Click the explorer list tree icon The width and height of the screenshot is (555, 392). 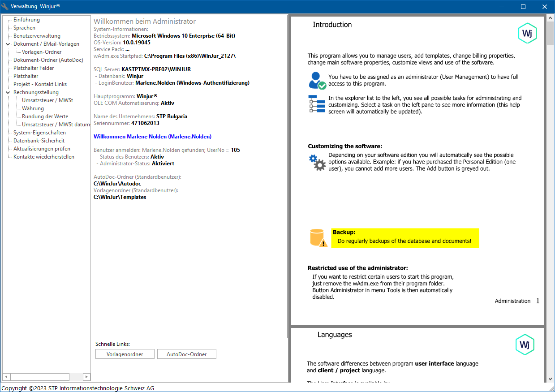point(317,104)
